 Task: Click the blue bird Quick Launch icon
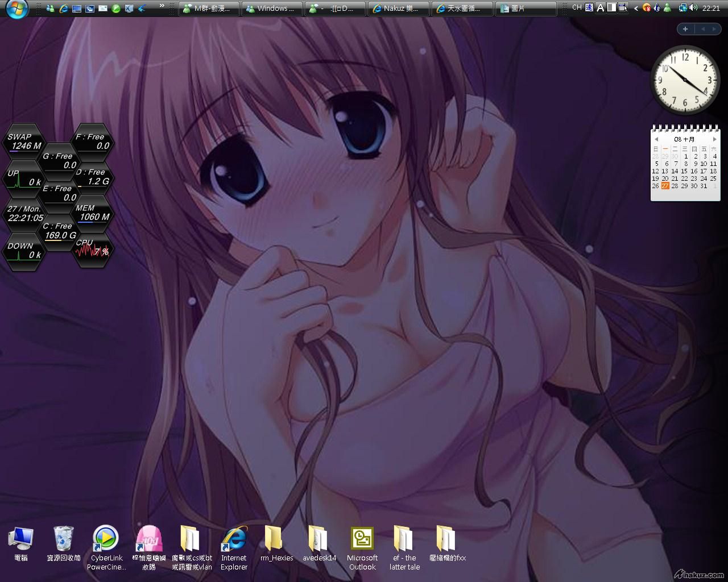142,8
